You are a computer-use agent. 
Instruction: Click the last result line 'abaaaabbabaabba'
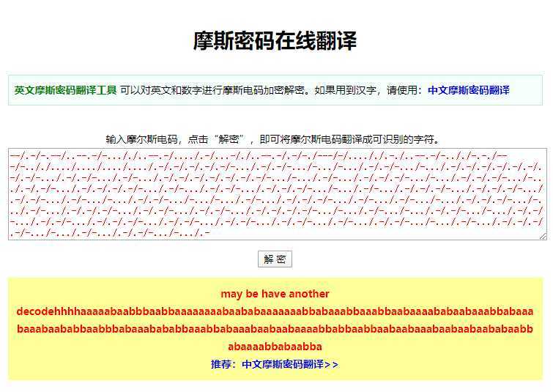tap(275, 347)
